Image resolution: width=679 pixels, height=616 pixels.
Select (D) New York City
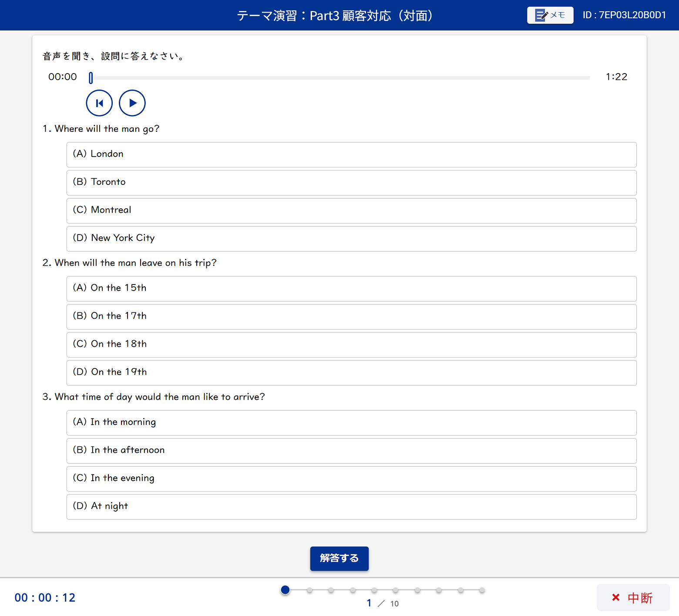click(351, 238)
